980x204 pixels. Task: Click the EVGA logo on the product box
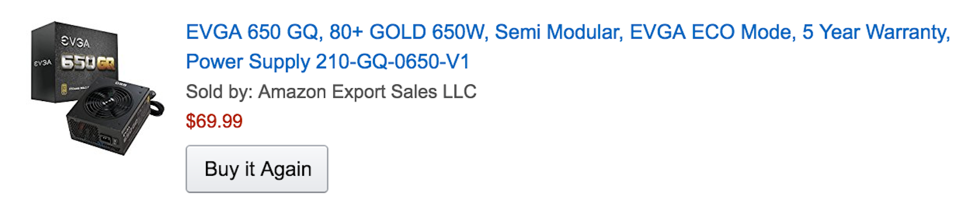[x=75, y=42]
